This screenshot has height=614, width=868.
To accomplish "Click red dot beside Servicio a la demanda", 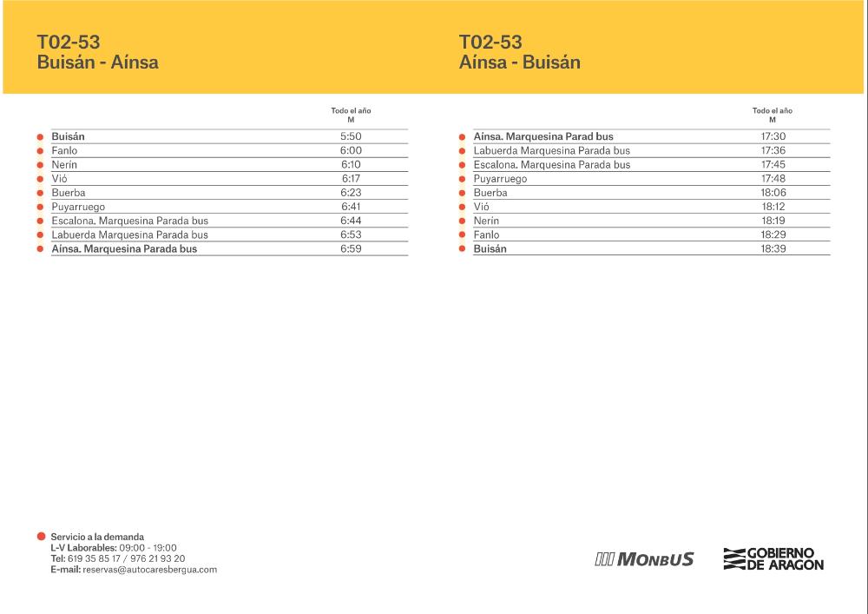I will (x=41, y=537).
